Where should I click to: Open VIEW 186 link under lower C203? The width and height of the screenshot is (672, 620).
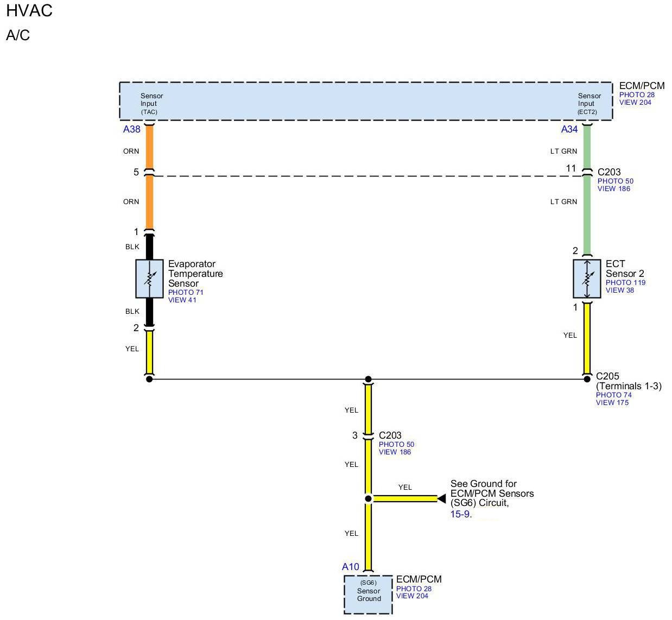point(395,452)
